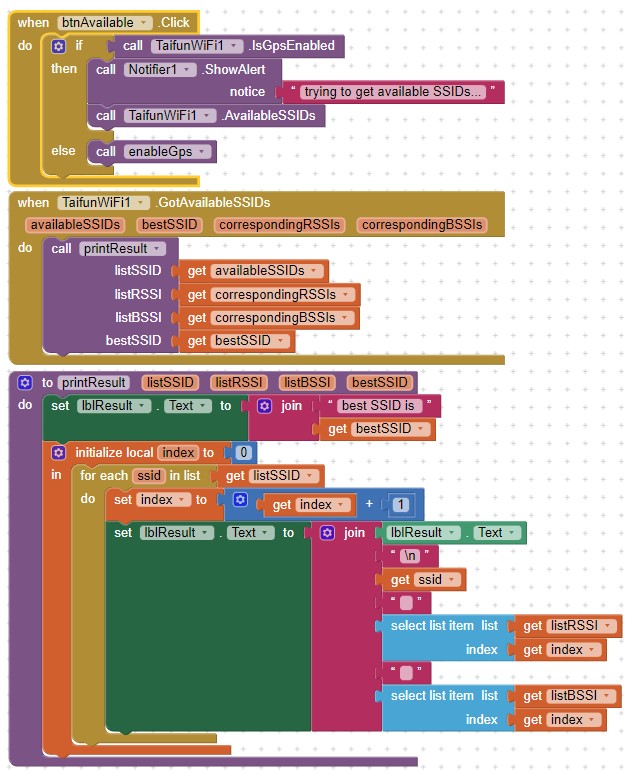Open the dropdown on get correspondingRSSIs block
The height and width of the screenshot is (773, 631).
[x=347, y=295]
